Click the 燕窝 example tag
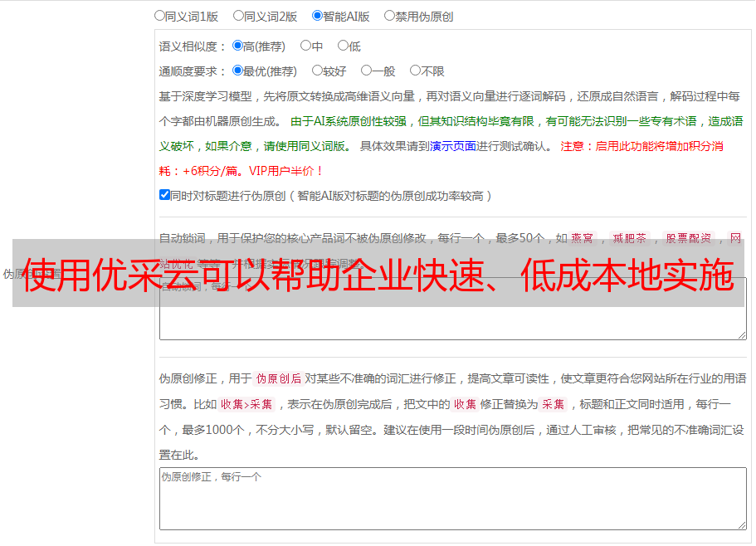 [x=582, y=238]
